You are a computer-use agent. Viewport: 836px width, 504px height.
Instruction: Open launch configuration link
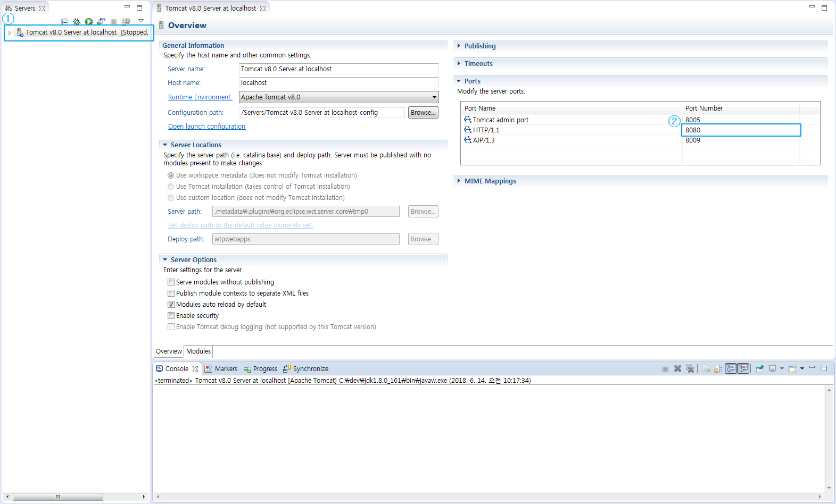click(x=206, y=127)
